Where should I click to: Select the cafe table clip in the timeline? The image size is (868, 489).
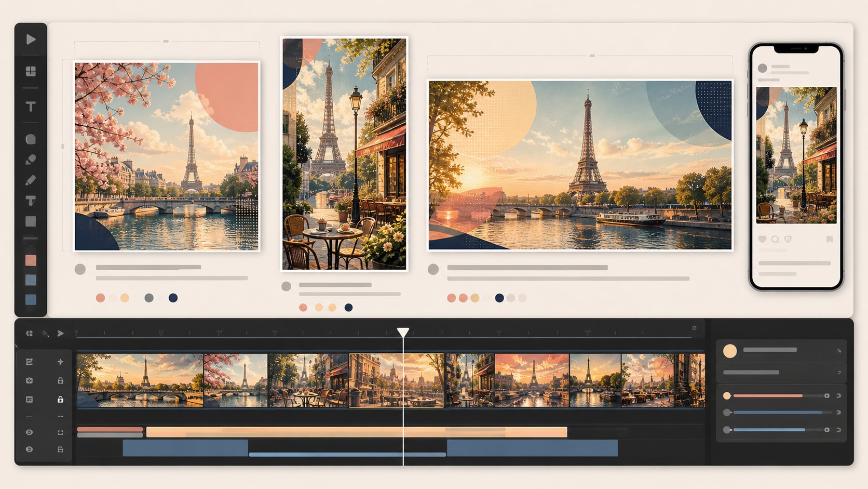(x=309, y=380)
